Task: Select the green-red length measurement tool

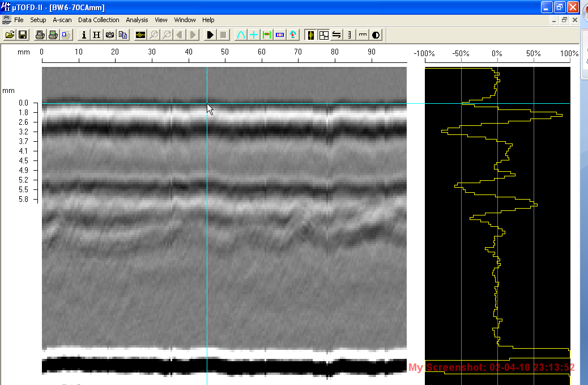Action: click(267, 35)
